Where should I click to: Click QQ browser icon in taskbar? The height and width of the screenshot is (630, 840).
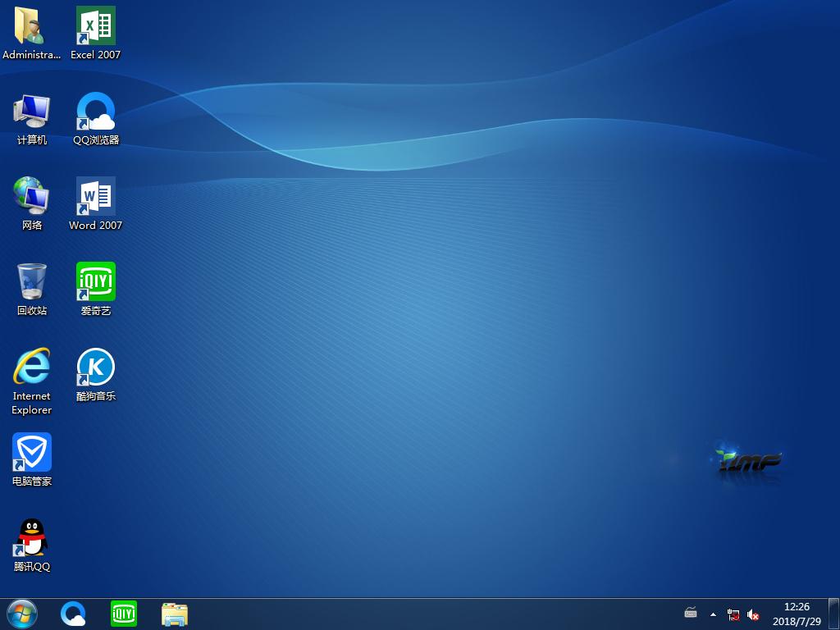point(73,614)
